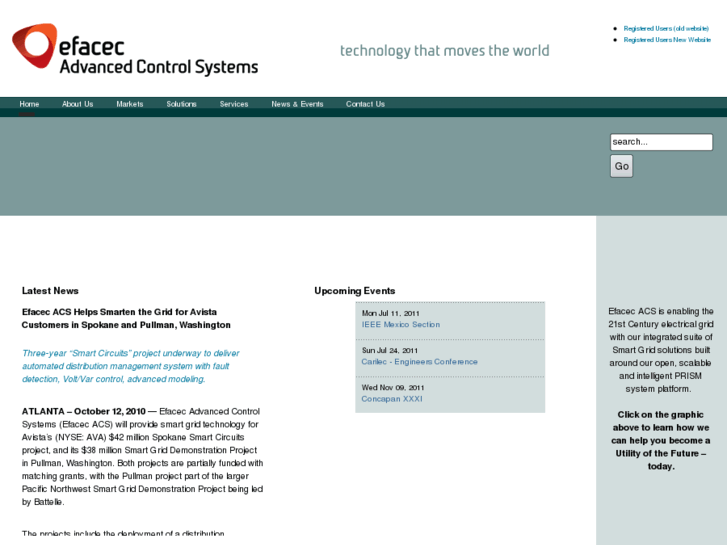Click 'technology that moves the world' tagline
This screenshot has height=545, width=727.
[x=445, y=51]
